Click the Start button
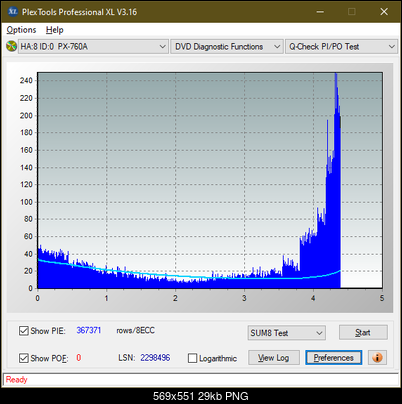The height and width of the screenshot is (404, 402). 363,333
